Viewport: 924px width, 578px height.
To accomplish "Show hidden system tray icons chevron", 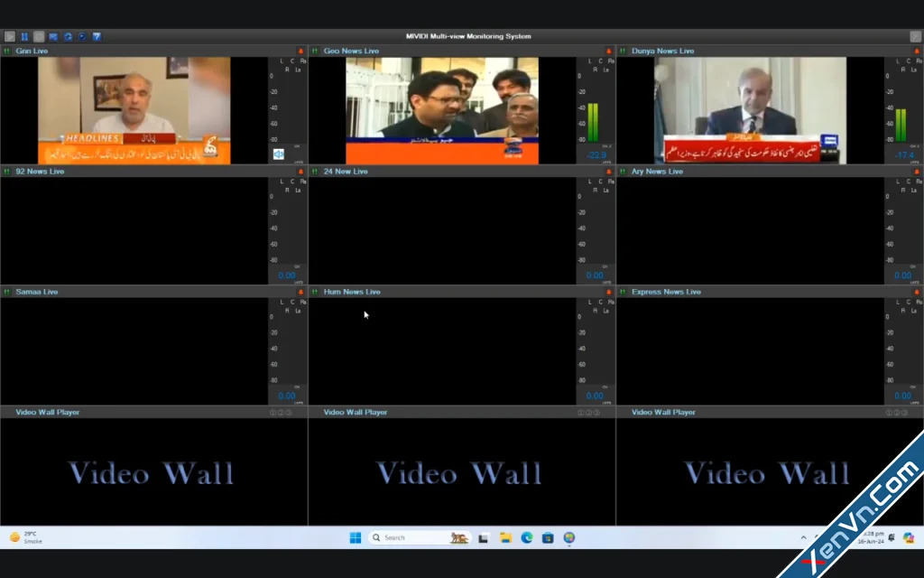I will [x=803, y=538].
